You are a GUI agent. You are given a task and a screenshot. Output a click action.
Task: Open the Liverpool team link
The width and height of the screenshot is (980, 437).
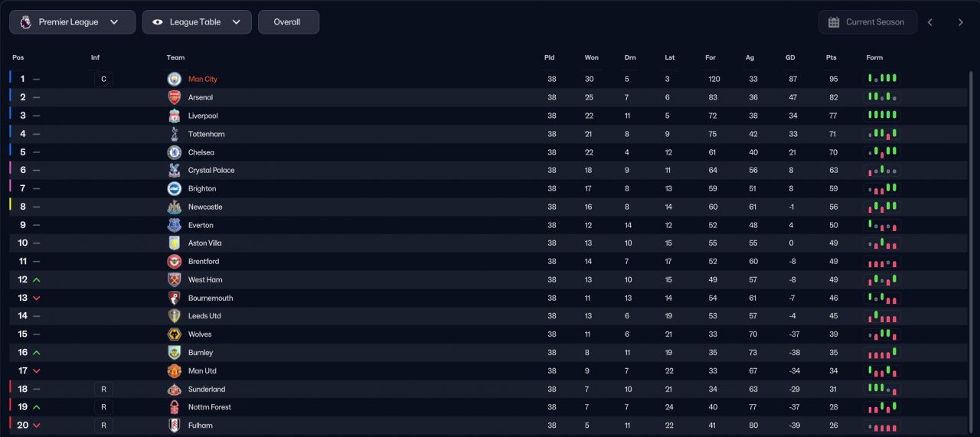[x=203, y=116]
